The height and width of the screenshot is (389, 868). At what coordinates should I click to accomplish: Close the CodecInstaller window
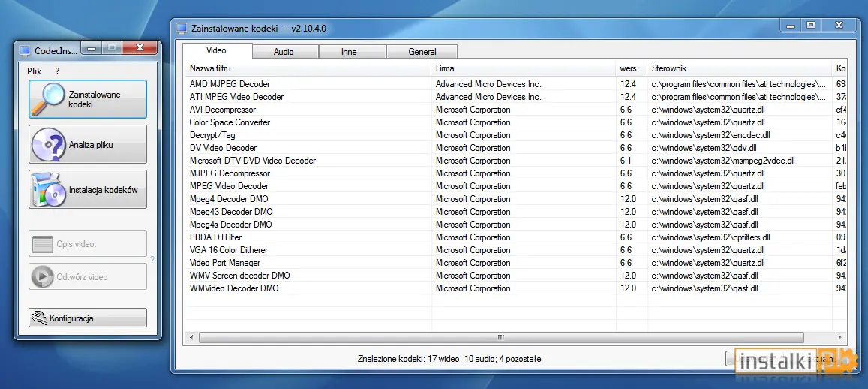pyautogui.click(x=140, y=47)
